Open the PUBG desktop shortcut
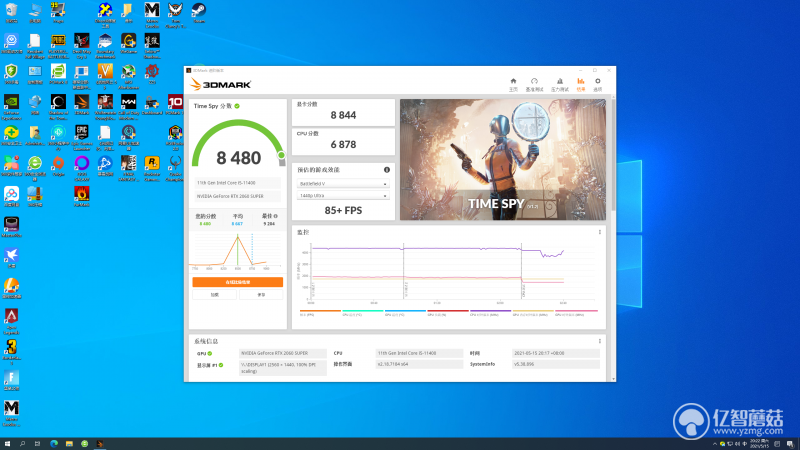Screen dimensions: 800x450 tap(58, 46)
